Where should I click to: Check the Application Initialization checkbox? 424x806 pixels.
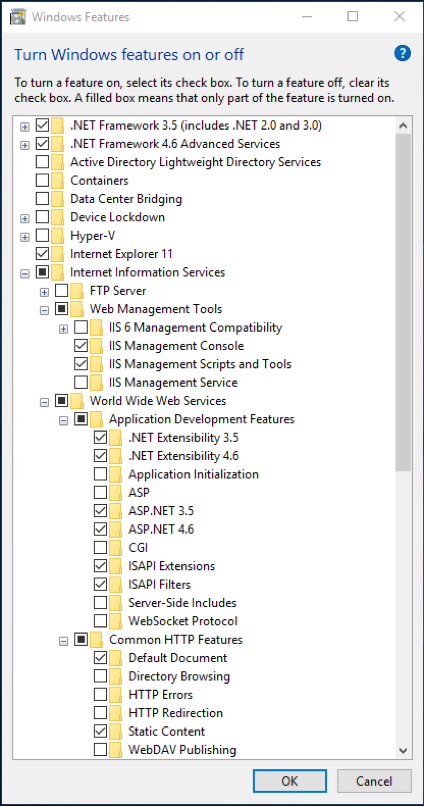(101, 474)
